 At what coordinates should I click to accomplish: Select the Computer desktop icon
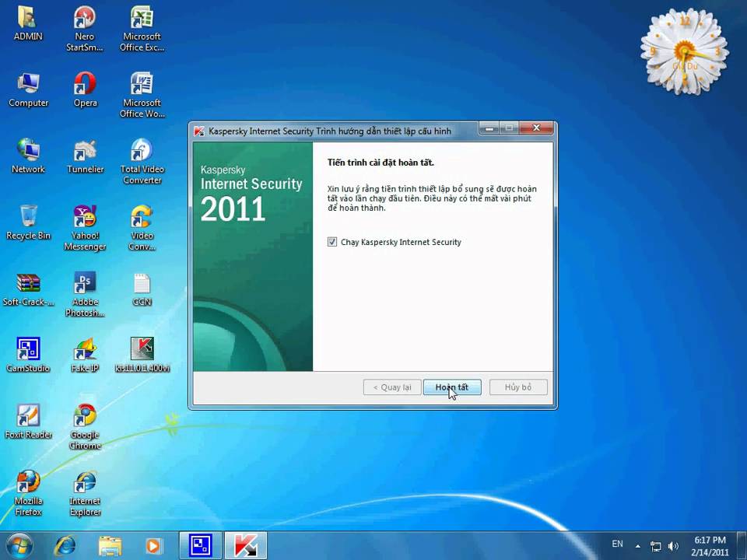28,89
